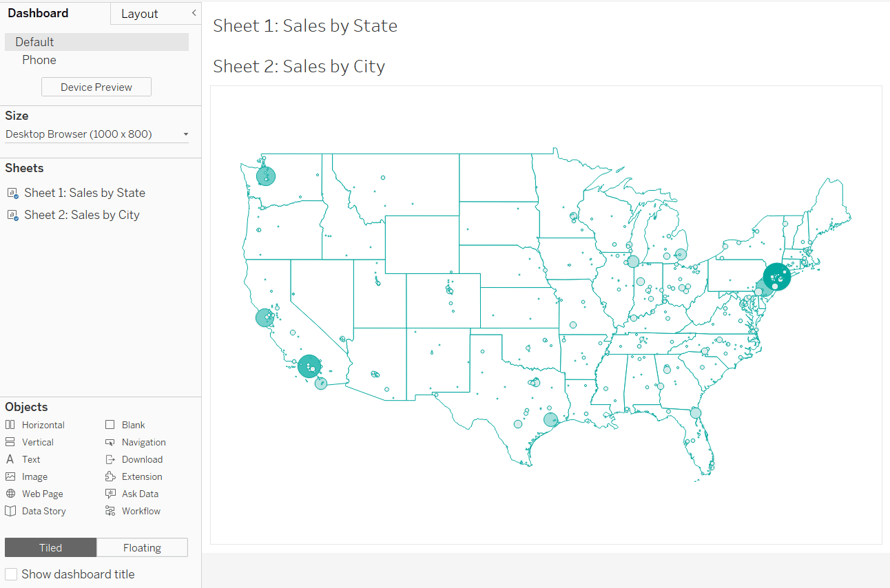
Task: Select the Phone device layout
Action: point(39,60)
